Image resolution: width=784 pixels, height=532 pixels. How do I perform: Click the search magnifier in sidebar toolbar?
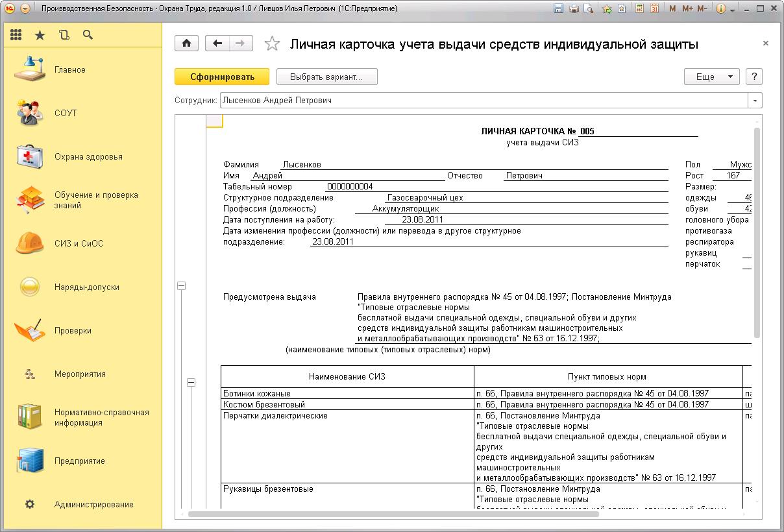88,35
